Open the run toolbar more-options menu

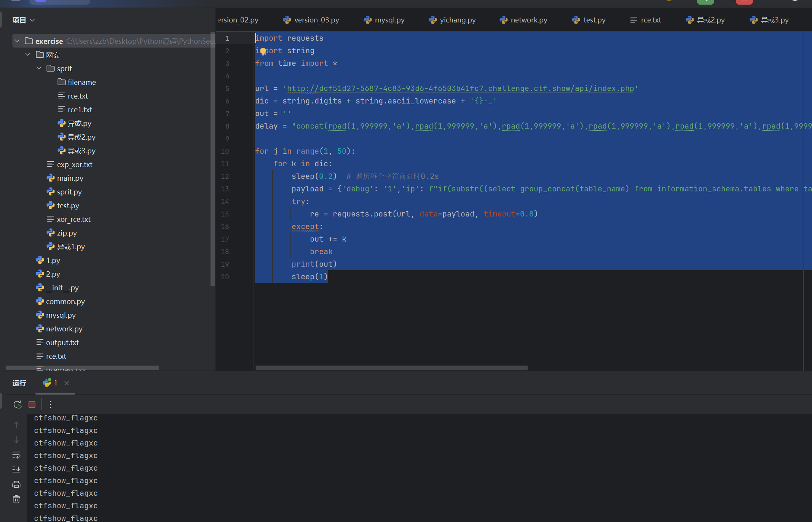pos(51,404)
